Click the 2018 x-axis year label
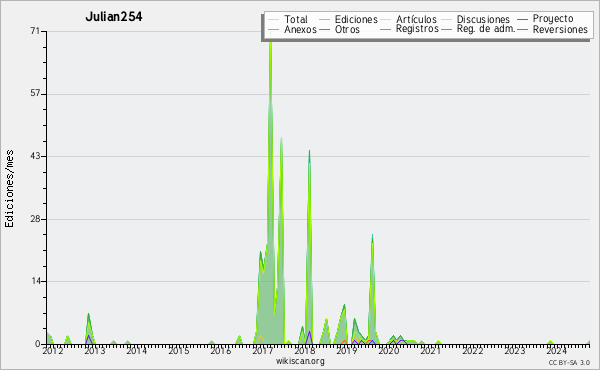 pos(305,350)
